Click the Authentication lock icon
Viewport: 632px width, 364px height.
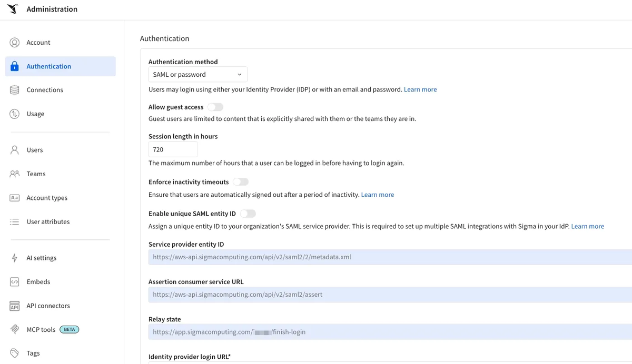point(15,66)
